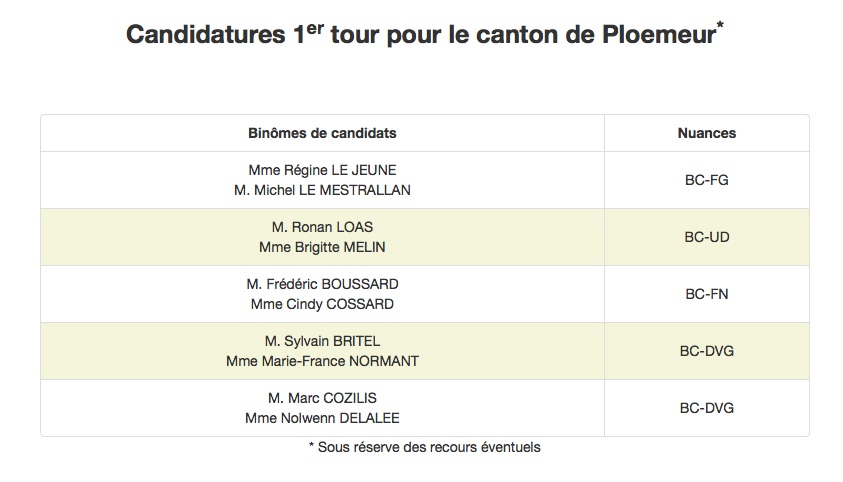The image size is (843, 482).
Task: Select candidate Mme Marie-France NORMANT
Action: click(x=322, y=361)
